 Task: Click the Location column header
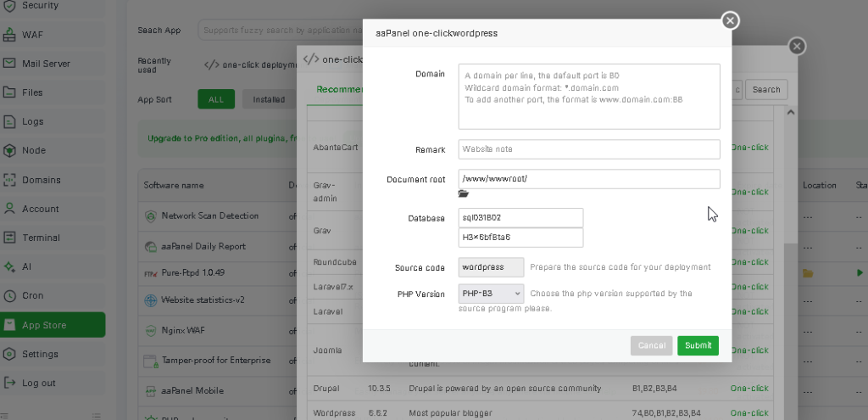click(x=820, y=185)
